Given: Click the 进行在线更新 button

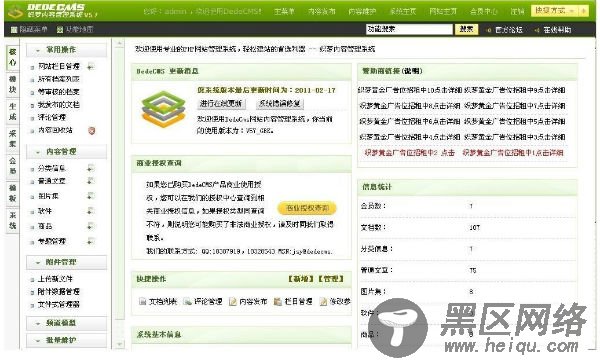Looking at the screenshot, I should 221,103.
